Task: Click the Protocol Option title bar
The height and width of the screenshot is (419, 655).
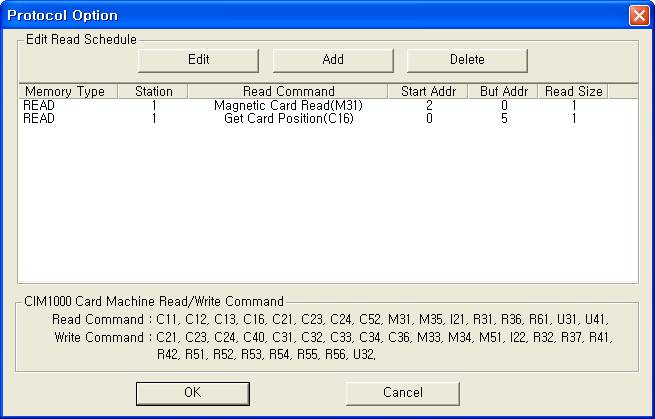Action: (300, 16)
